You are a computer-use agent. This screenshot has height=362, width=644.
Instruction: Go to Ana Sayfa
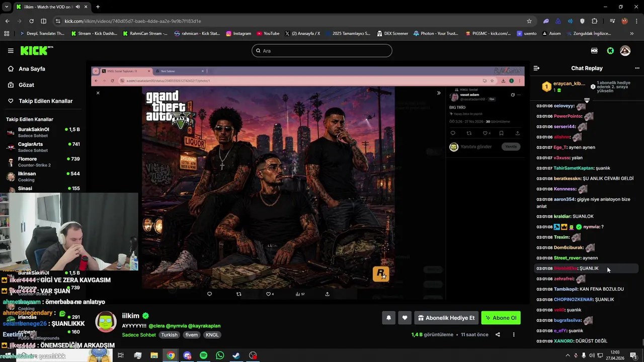coord(32,69)
